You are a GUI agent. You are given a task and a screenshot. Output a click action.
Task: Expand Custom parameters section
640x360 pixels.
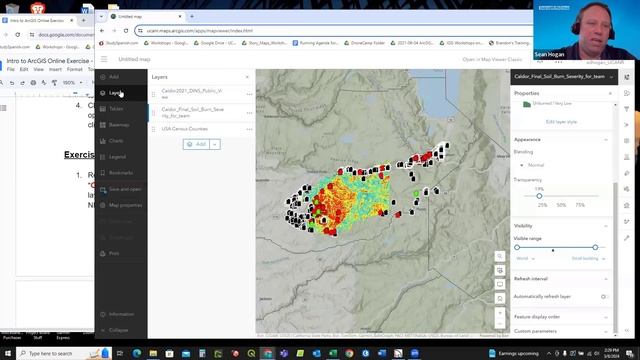click(606, 331)
